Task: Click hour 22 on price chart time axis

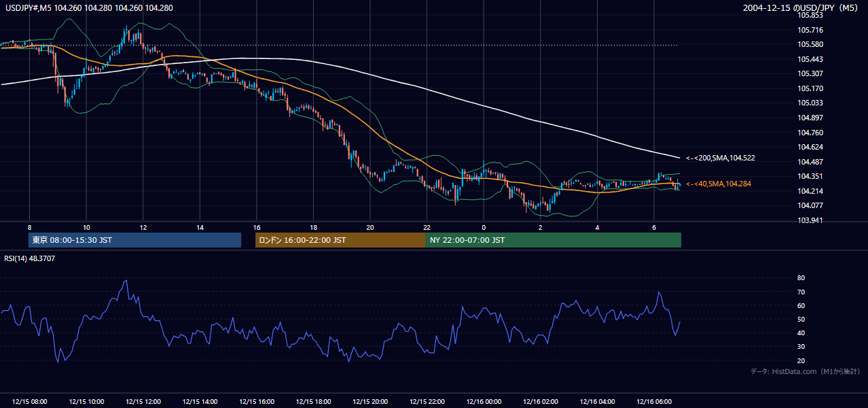Action: pyautogui.click(x=427, y=227)
